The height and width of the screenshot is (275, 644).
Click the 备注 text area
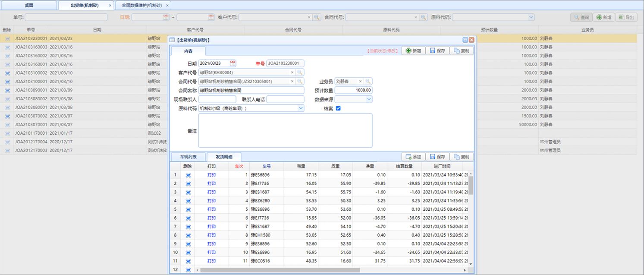pyautogui.click(x=285, y=130)
